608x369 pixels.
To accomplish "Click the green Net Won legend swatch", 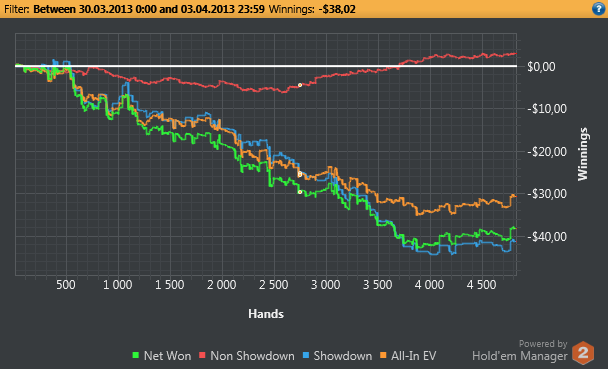I will (x=136, y=355).
